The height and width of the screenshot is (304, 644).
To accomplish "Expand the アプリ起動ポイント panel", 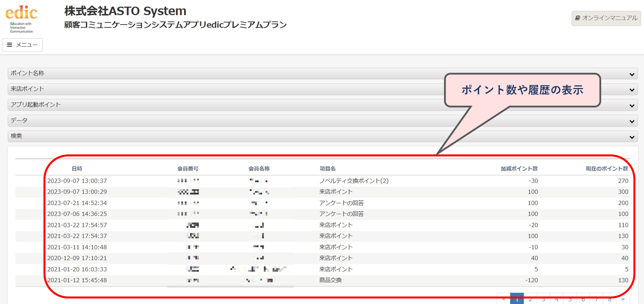I will 322,105.
